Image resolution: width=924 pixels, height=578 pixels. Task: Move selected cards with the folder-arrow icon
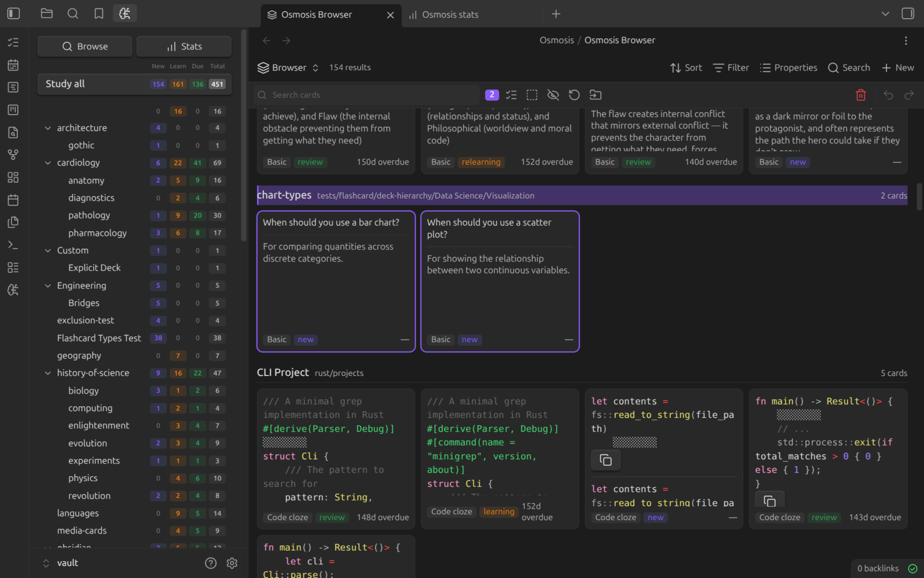click(596, 95)
